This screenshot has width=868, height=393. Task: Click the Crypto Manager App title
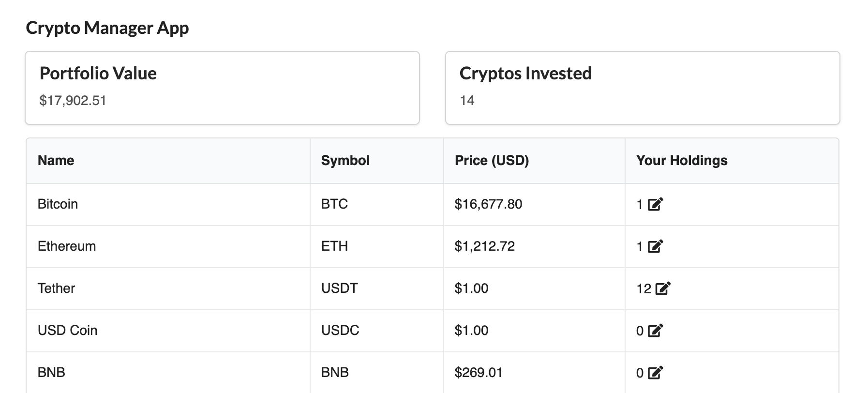tap(107, 28)
